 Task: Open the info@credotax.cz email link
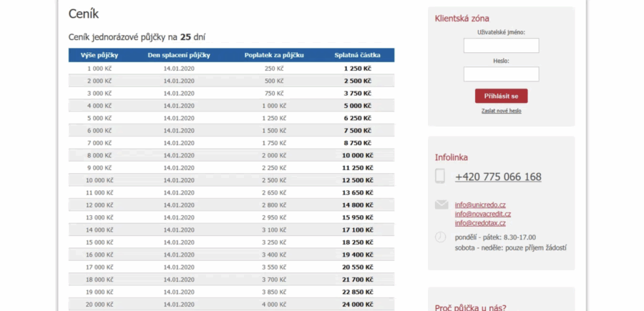tap(480, 223)
